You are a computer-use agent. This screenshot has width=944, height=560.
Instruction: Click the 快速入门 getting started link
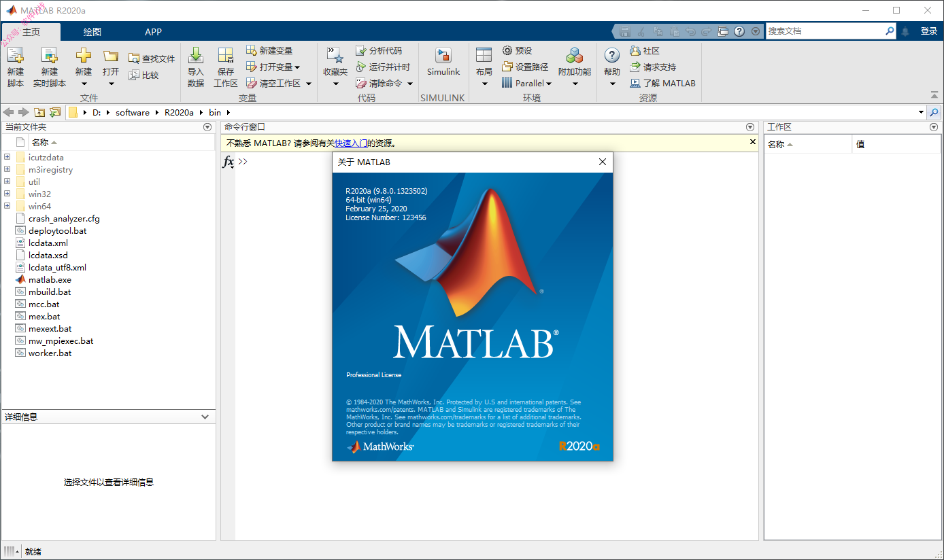point(351,143)
